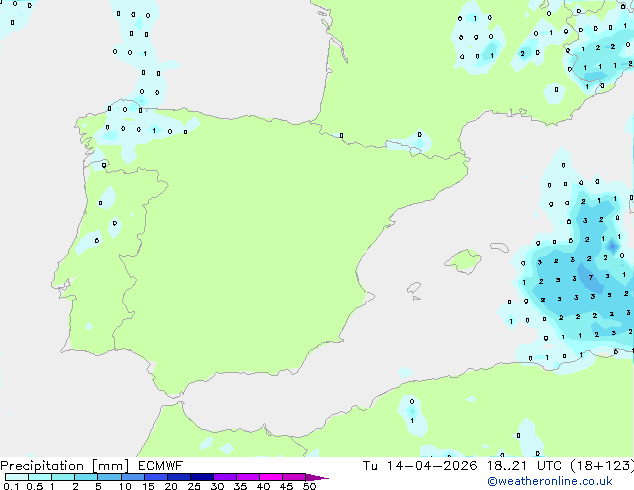Click the 'UTC' label

pyautogui.click(x=549, y=466)
